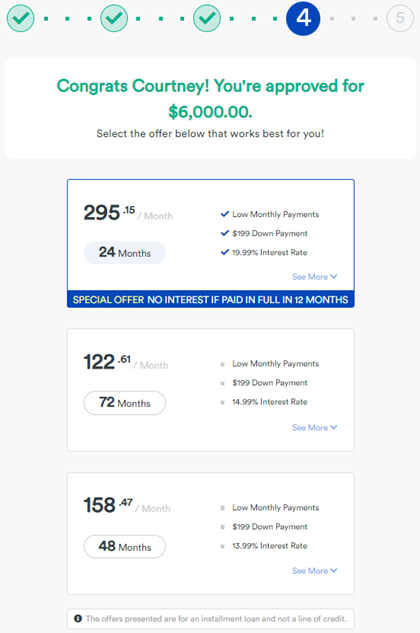Image resolution: width=420 pixels, height=633 pixels.
Task: Select the 48 Months term option
Action: (124, 547)
